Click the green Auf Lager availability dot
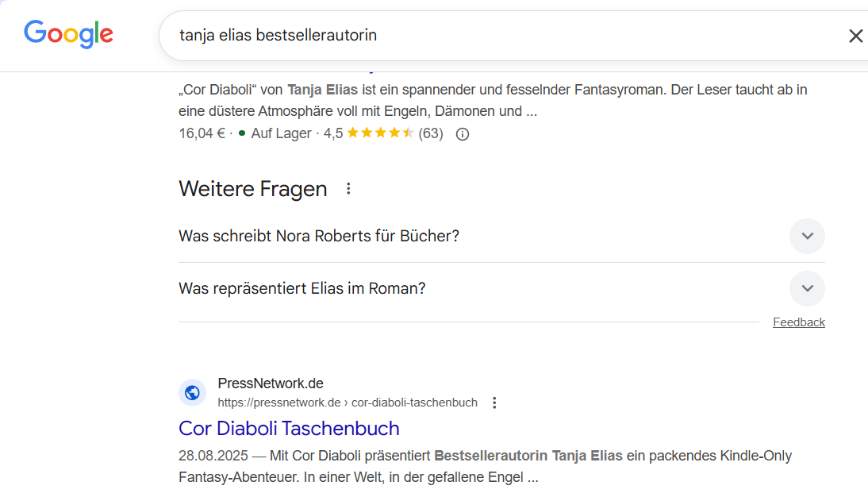This screenshot has width=868, height=497. (x=241, y=133)
